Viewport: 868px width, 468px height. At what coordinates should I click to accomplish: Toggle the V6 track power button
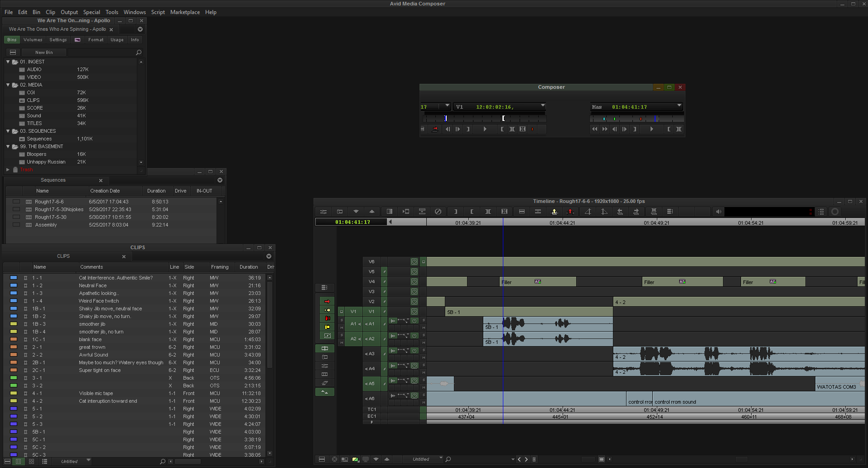click(414, 262)
